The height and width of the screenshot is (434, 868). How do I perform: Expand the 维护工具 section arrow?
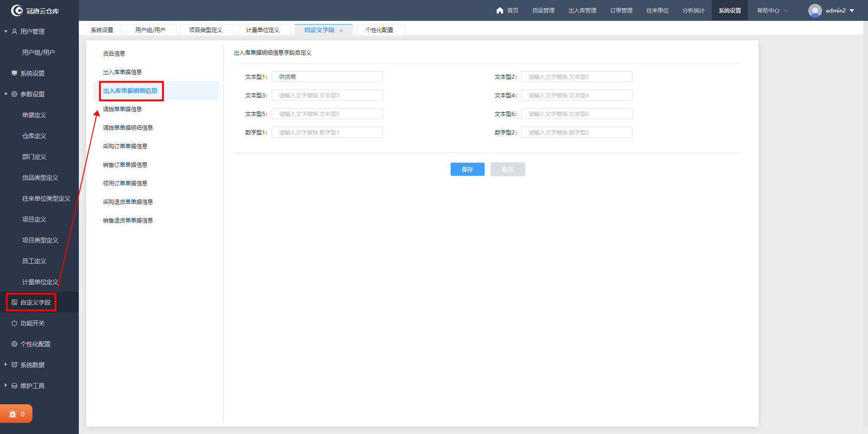(6, 385)
